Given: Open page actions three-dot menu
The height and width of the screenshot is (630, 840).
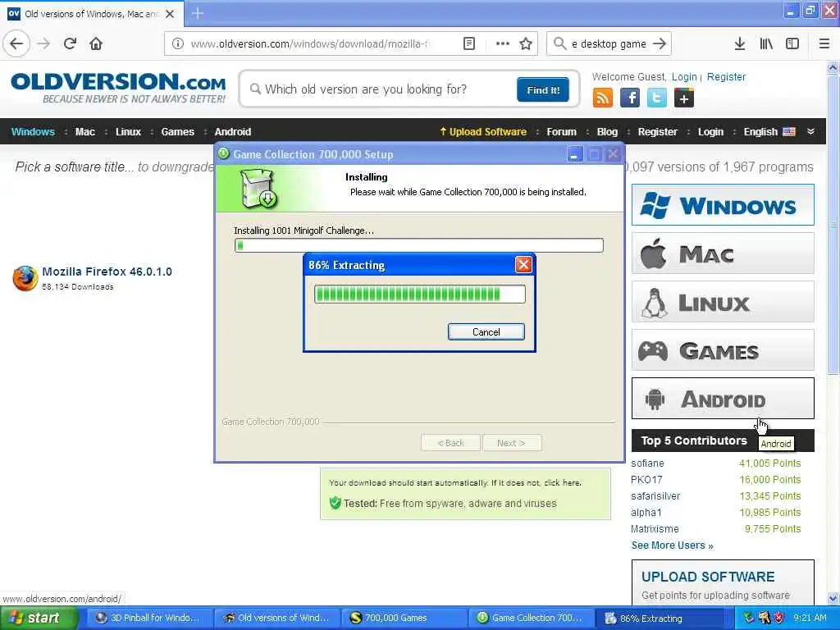Looking at the screenshot, I should (x=503, y=43).
